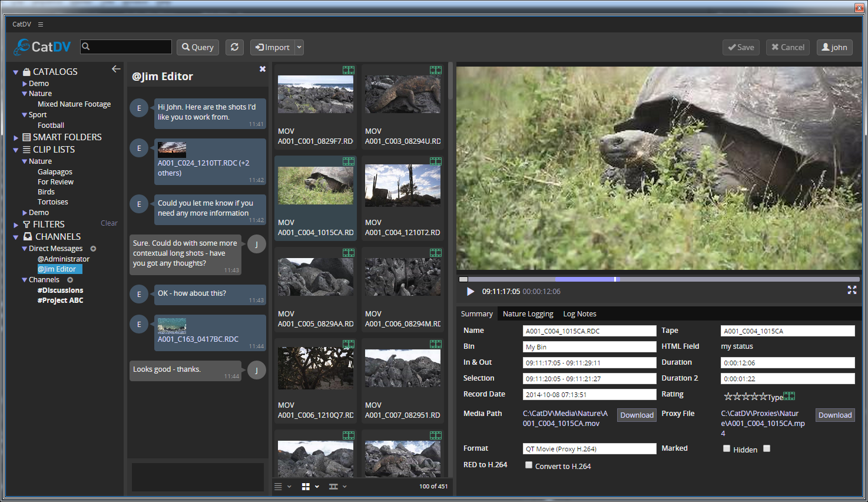Collapse the CATALOGS tree section
The height and width of the screenshot is (502, 868).
click(x=14, y=71)
